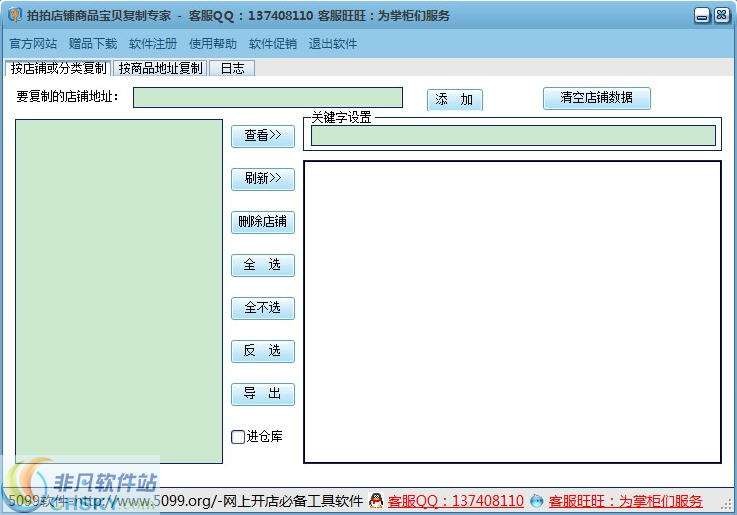The height and width of the screenshot is (515, 737).
Task: Switch to the 日志 tab
Action: [232, 69]
